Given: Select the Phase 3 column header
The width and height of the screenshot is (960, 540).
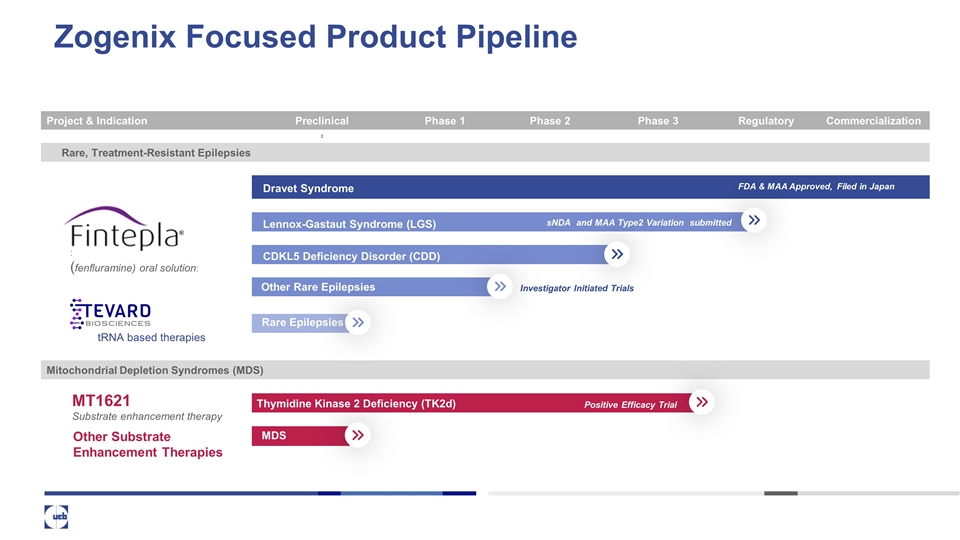Looking at the screenshot, I should (658, 121).
